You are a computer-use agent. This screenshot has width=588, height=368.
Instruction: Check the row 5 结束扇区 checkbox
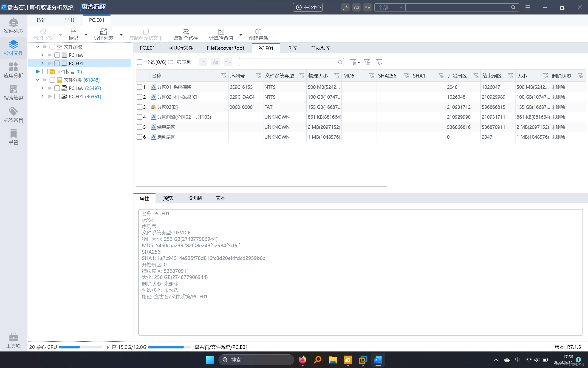tap(140, 127)
